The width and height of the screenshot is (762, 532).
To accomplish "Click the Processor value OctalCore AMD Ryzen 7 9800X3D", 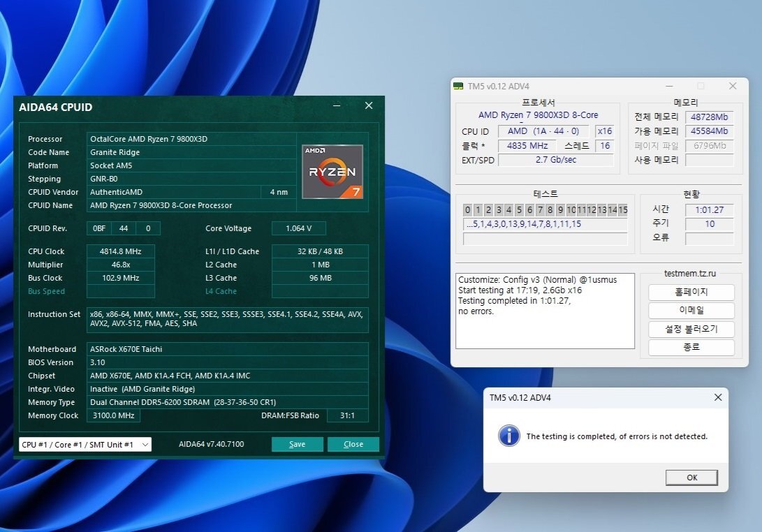I will click(191, 139).
